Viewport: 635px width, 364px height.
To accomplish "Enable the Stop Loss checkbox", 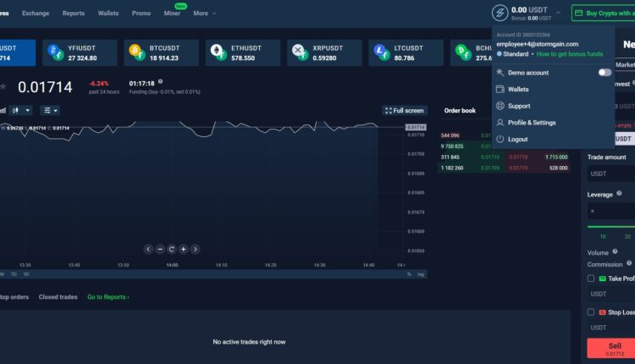I will (591, 312).
